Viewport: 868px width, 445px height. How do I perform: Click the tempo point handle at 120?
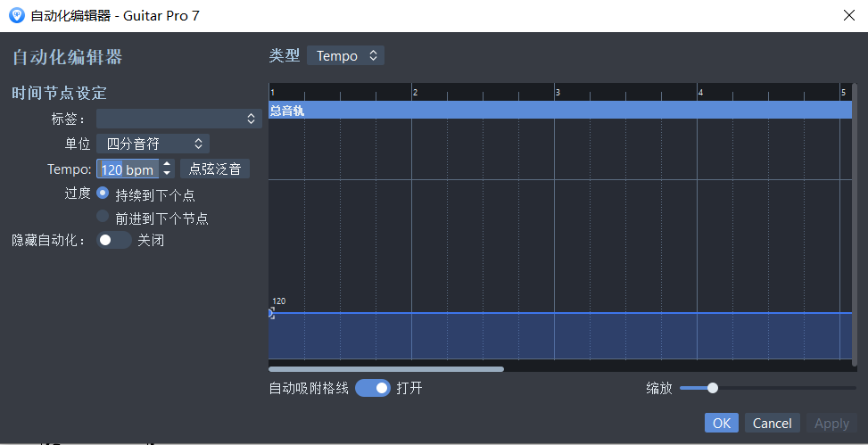click(x=271, y=313)
